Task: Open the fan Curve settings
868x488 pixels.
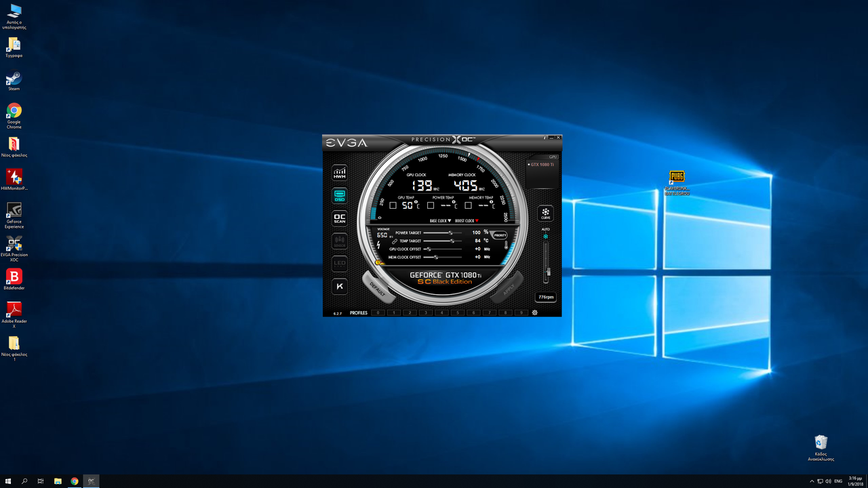Action: [x=545, y=213]
